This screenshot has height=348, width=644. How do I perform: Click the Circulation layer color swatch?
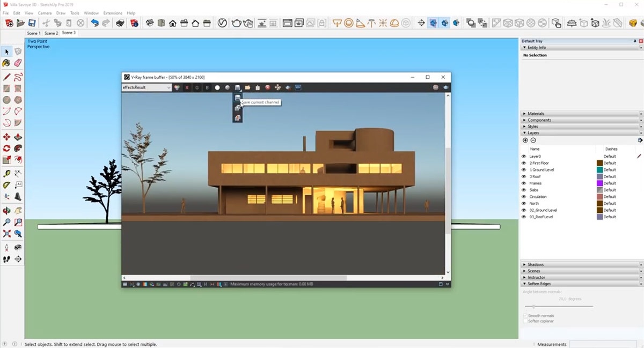(599, 197)
